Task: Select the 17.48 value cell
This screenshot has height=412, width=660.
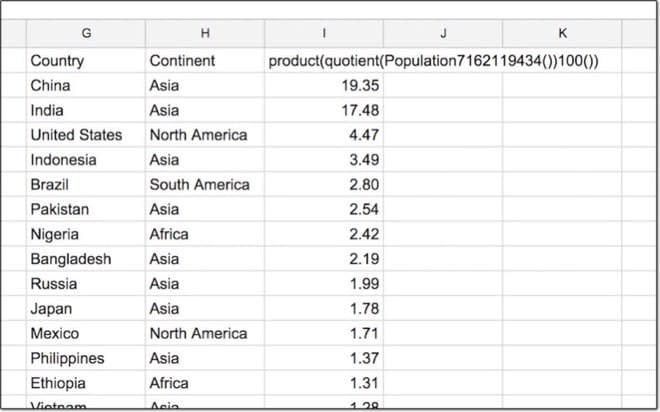Action: [324, 110]
